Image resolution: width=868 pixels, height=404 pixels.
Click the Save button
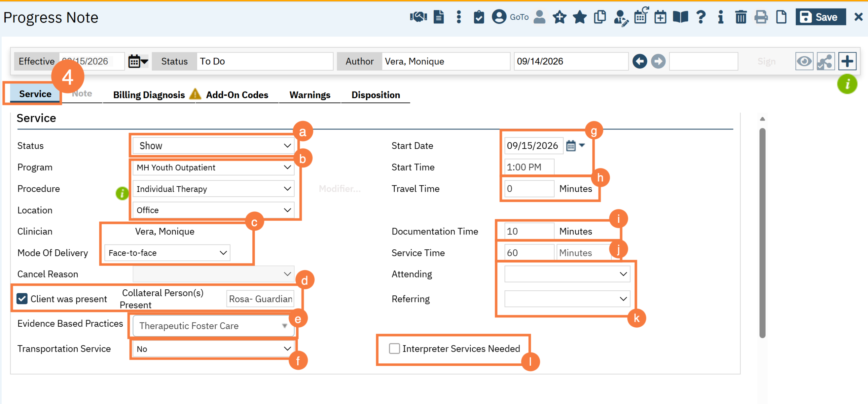click(x=821, y=17)
